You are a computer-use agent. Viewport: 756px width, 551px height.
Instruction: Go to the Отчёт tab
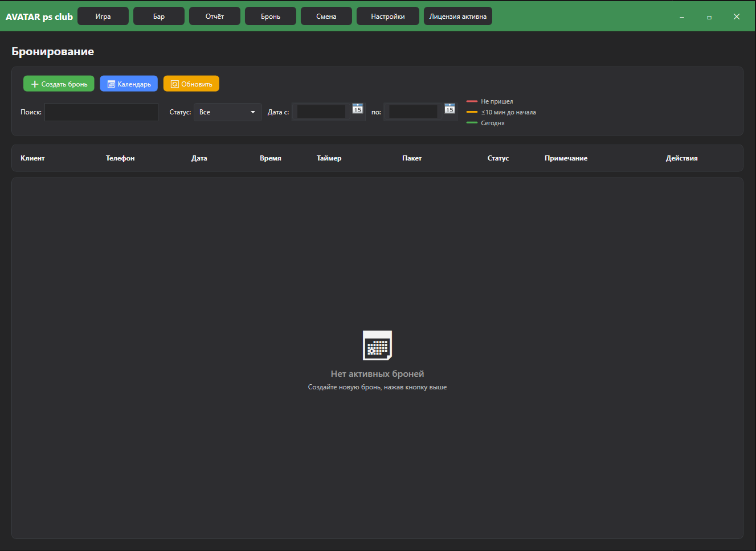pos(215,17)
